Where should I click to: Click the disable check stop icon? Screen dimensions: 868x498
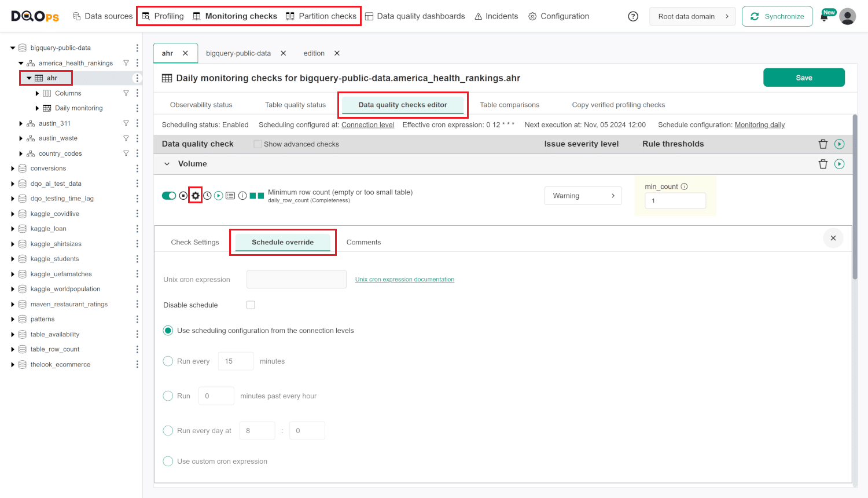(183, 196)
